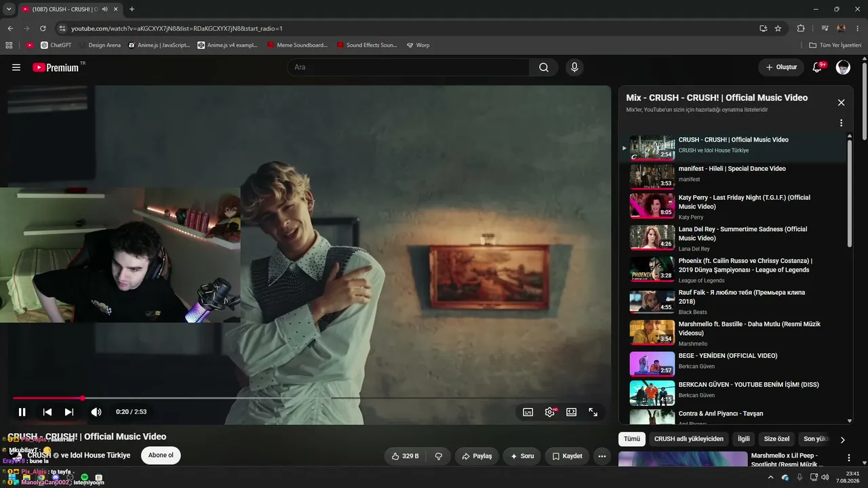
Task: Select the CRUSH adlı yükleyiciden chip
Action: pyautogui.click(x=689, y=439)
